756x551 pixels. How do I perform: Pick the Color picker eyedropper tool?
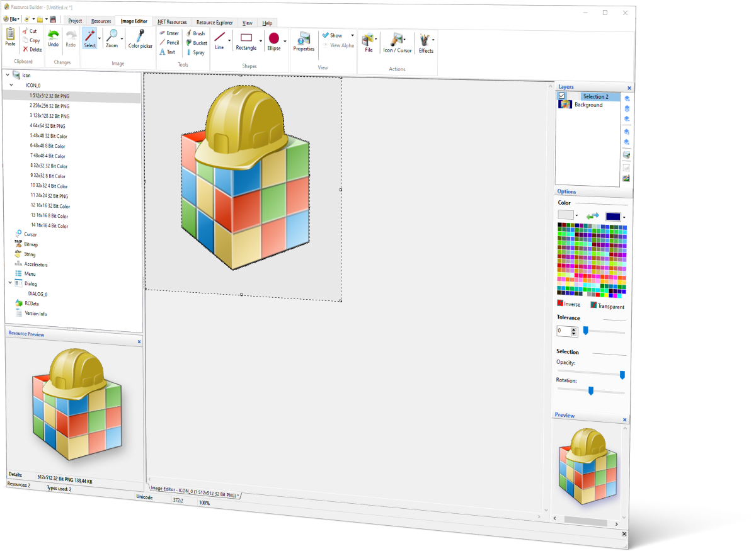pos(140,38)
